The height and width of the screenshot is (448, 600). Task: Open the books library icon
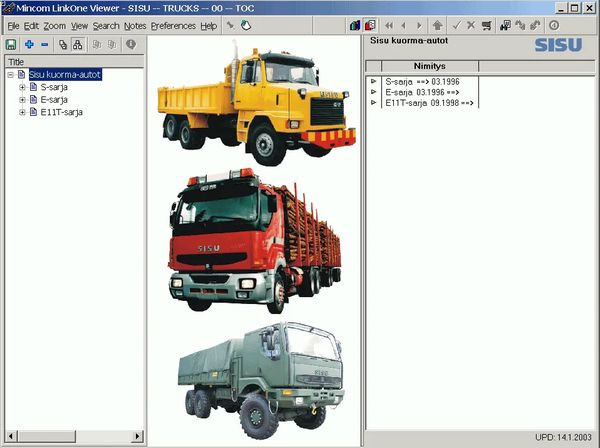[355, 25]
